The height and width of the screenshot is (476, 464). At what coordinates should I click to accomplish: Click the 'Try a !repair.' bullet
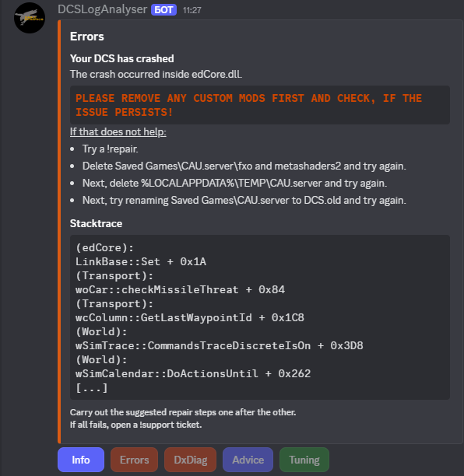point(110,149)
